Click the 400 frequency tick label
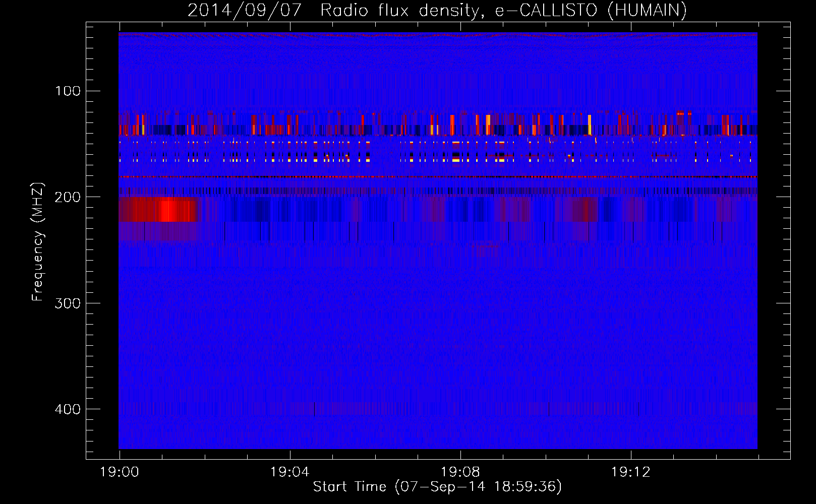This screenshot has width=816, height=504. pyautogui.click(x=68, y=409)
